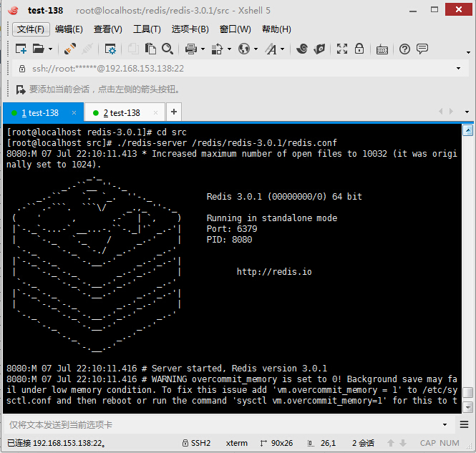Screen dimensions: 476x453
Task: Click the Disconnect toolbar icon
Action: click(87, 49)
